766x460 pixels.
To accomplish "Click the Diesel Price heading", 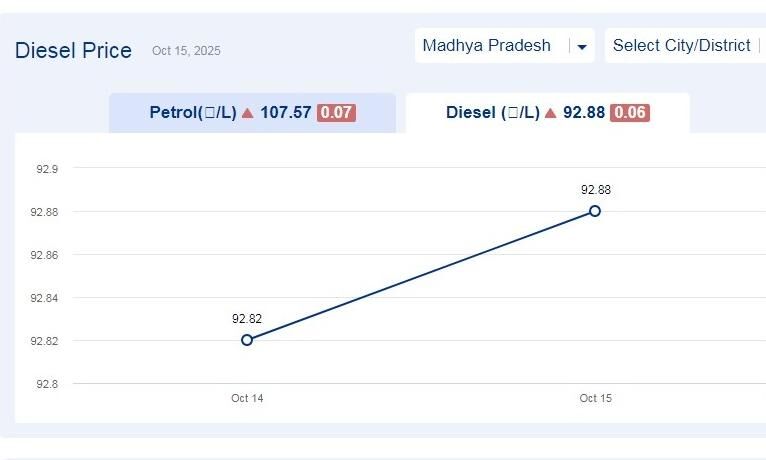I will (73, 51).
